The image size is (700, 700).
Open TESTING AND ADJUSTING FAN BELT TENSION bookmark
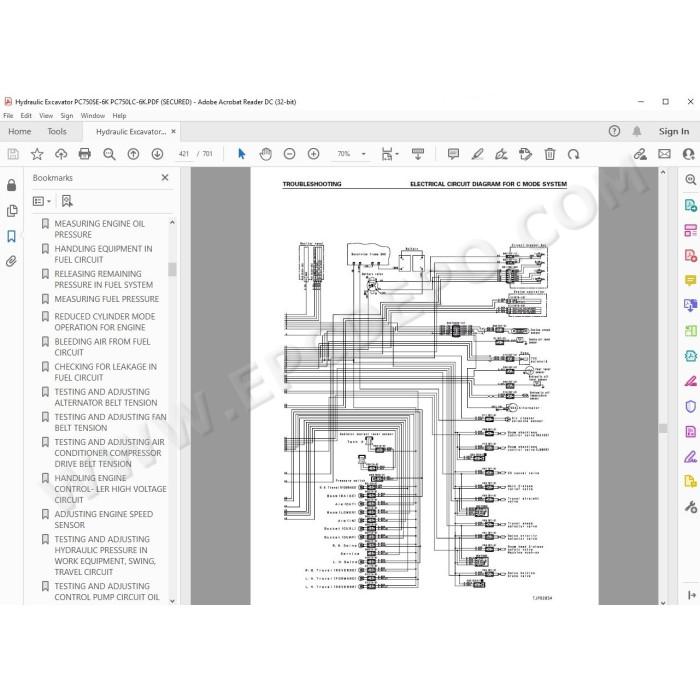[x=110, y=422]
